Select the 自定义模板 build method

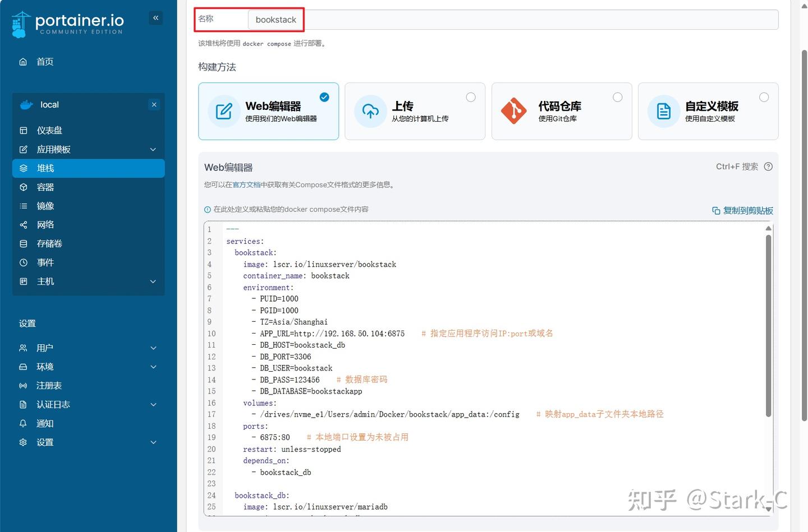[708, 111]
